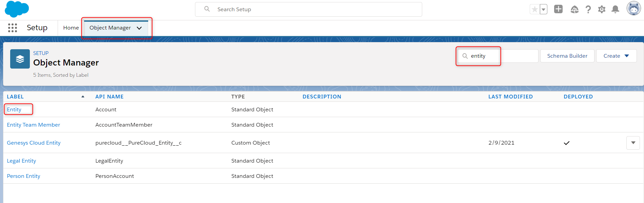Viewport: 644px width, 203px height.
Task: Focus the Search Setup field
Action: pos(309,10)
